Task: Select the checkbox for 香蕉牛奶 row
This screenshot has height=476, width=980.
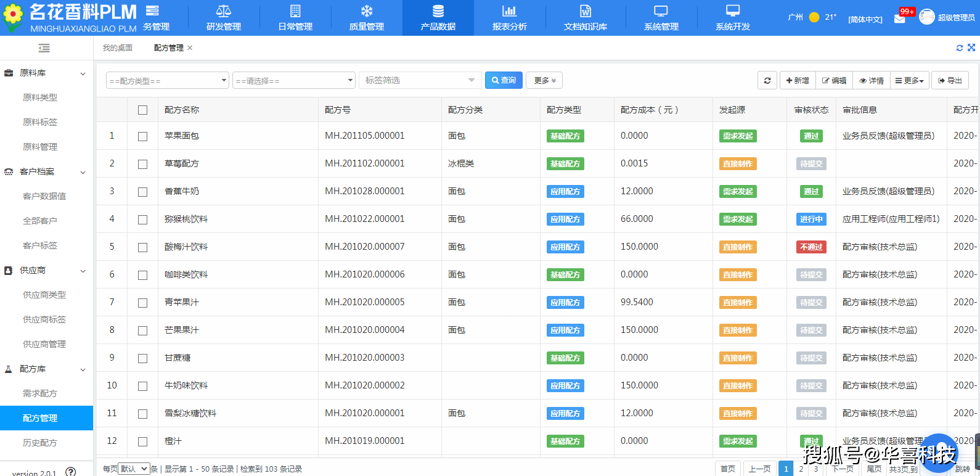Action: coord(143,192)
